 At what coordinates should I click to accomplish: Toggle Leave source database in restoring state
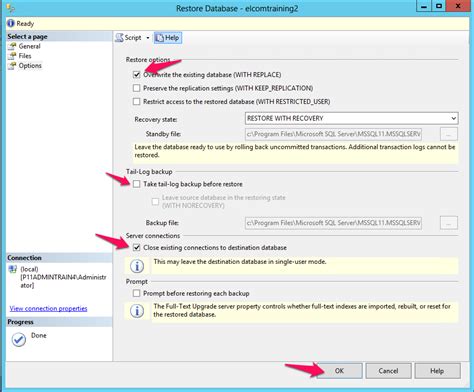tap(155, 201)
